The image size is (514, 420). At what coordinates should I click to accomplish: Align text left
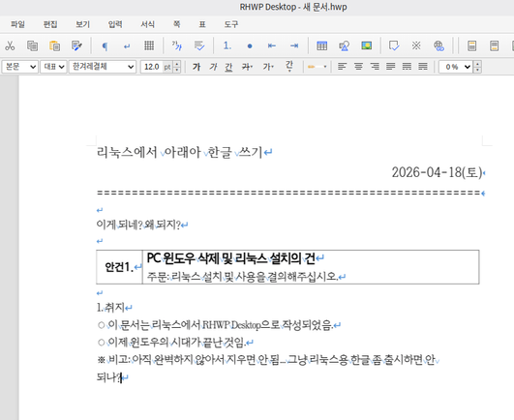[342, 67]
